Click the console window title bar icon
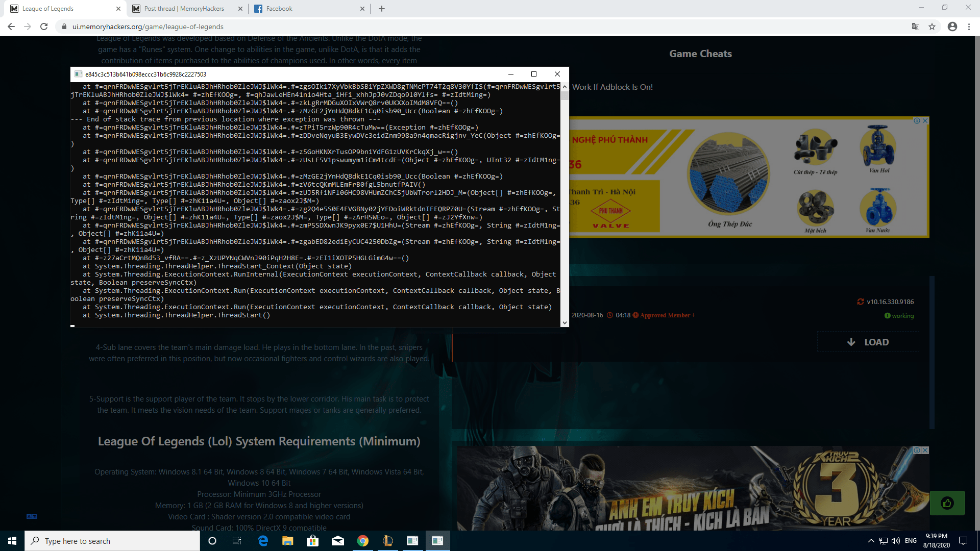Viewport: 980px width, 551px height. coord(78,74)
